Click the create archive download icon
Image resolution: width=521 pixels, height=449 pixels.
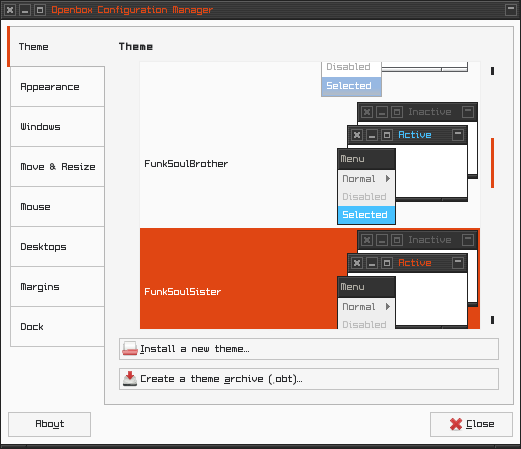click(x=130, y=379)
